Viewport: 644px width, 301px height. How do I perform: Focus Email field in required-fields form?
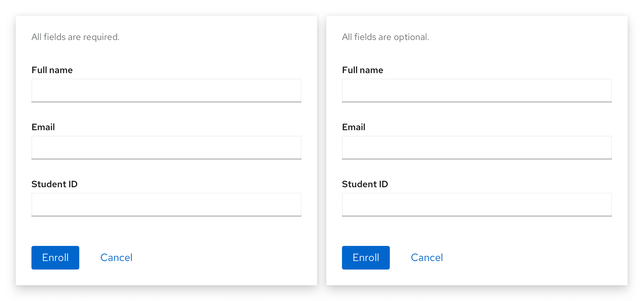[x=166, y=148]
